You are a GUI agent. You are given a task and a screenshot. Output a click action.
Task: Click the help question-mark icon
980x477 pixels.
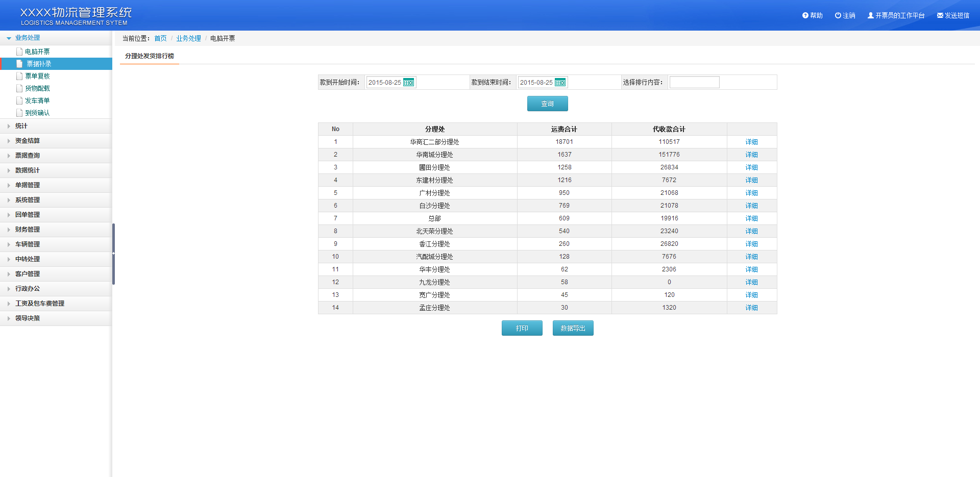tap(805, 15)
